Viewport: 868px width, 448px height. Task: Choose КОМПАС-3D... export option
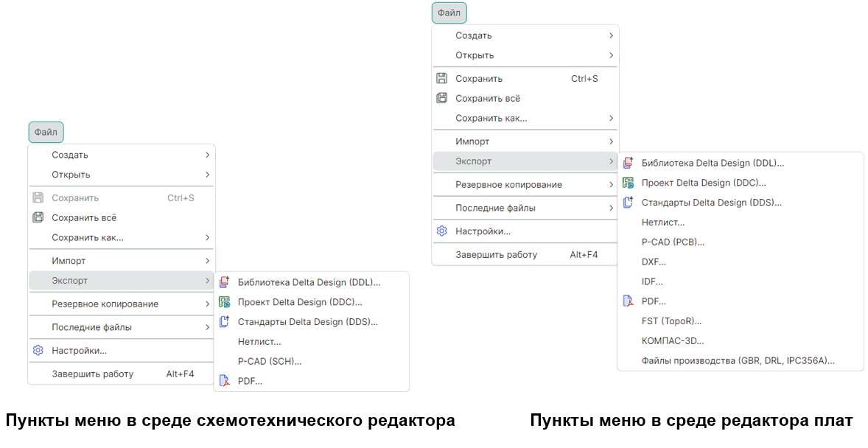tap(741, 340)
